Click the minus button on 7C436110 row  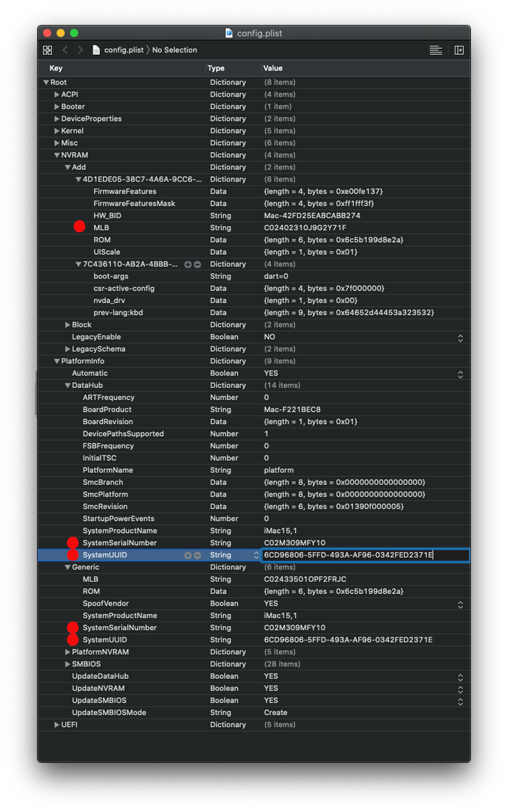point(197,265)
